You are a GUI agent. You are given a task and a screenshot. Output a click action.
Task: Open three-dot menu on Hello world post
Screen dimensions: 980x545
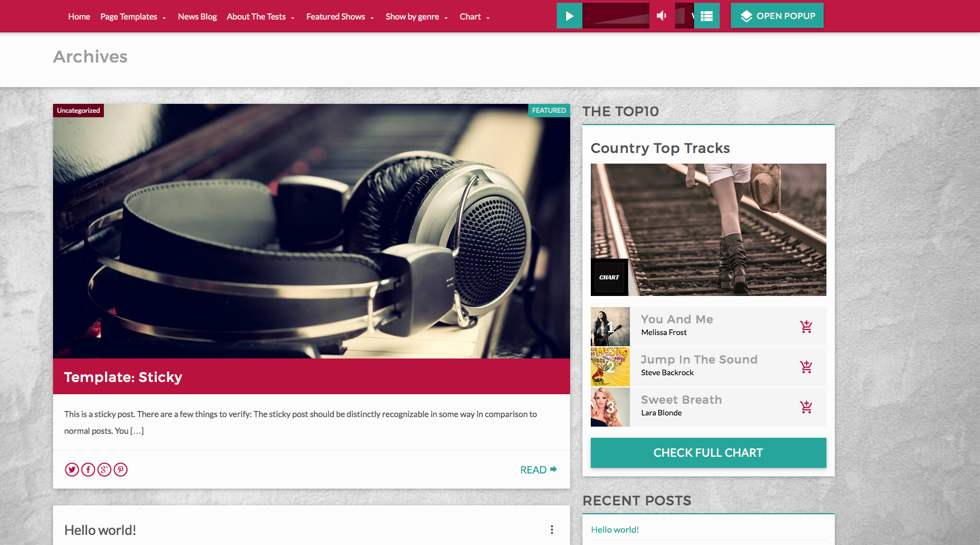pyautogui.click(x=552, y=530)
